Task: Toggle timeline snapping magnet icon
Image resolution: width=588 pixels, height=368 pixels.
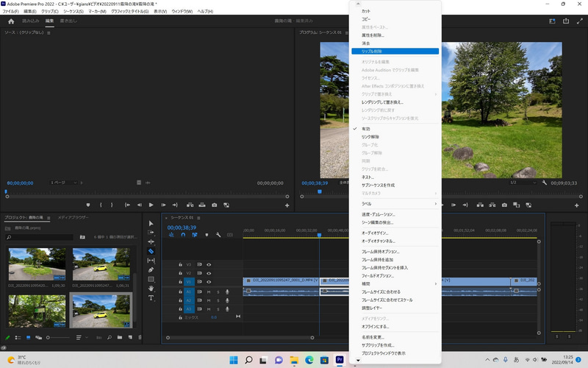Action: point(183,236)
